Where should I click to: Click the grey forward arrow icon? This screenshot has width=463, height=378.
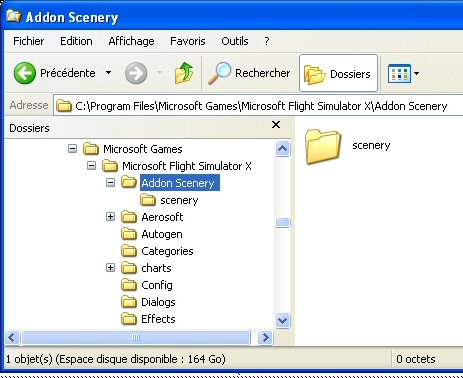(x=136, y=73)
